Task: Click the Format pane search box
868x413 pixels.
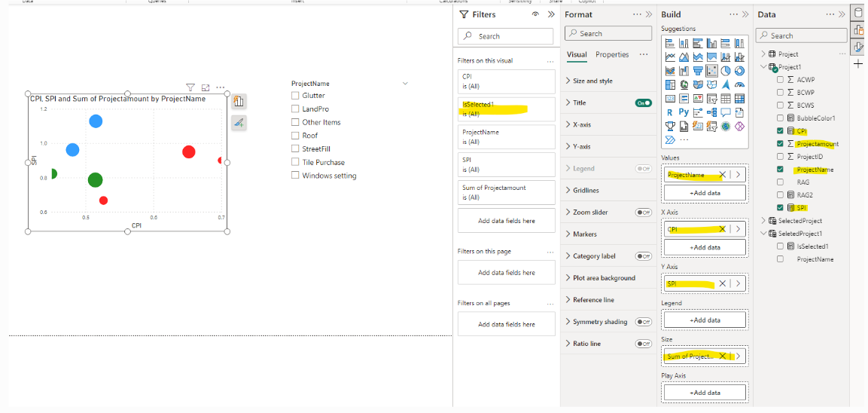Action: pos(608,33)
